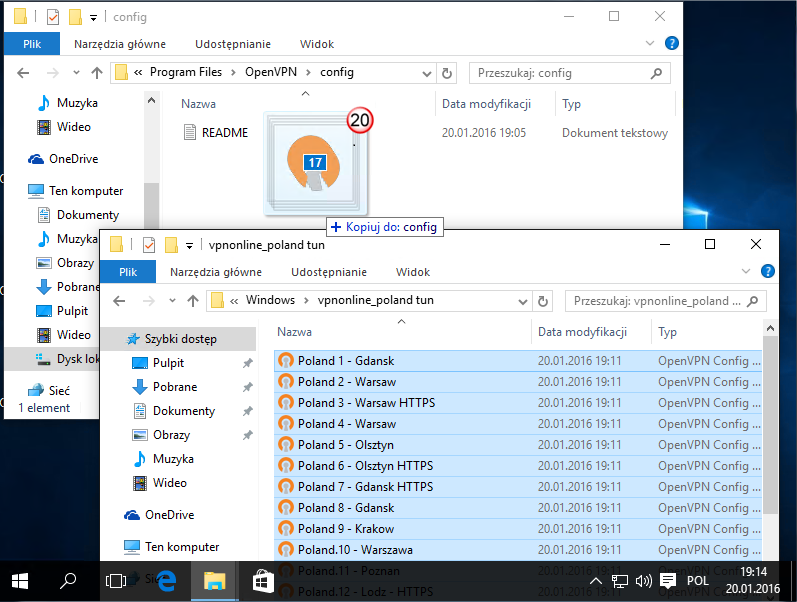
Task: Launch Microsoft Edge from taskbar
Action: [x=166, y=581]
